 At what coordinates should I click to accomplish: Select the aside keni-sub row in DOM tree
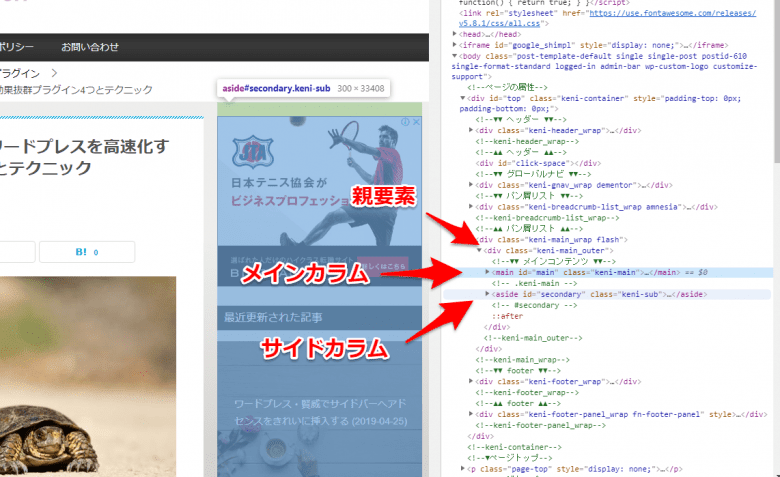(608, 294)
